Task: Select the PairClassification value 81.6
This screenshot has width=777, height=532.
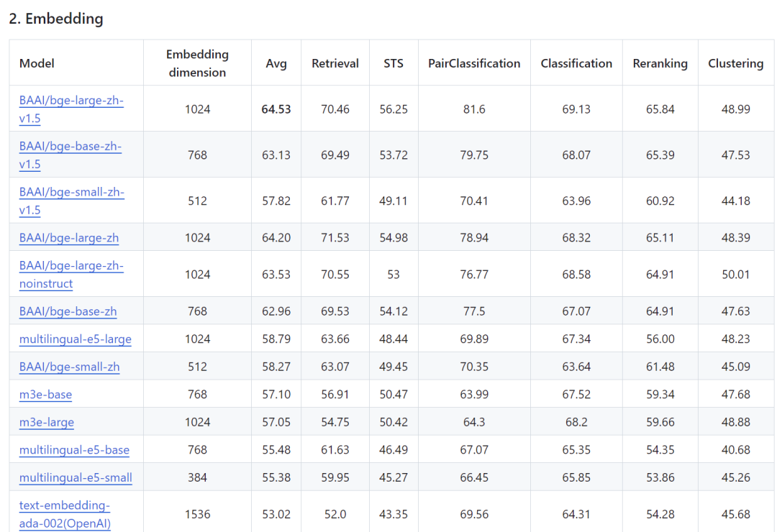Action: point(474,109)
